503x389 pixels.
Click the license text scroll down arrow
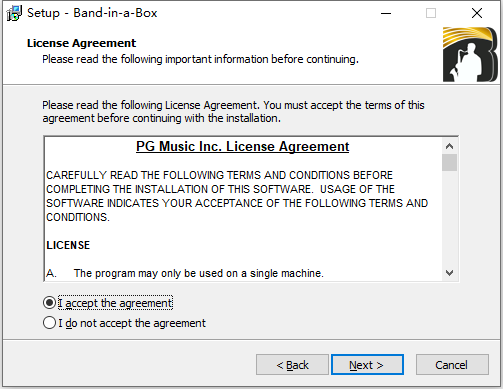[449, 273]
